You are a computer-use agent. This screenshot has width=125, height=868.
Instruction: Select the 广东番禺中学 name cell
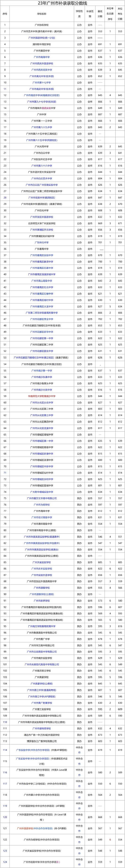(x=42, y=249)
